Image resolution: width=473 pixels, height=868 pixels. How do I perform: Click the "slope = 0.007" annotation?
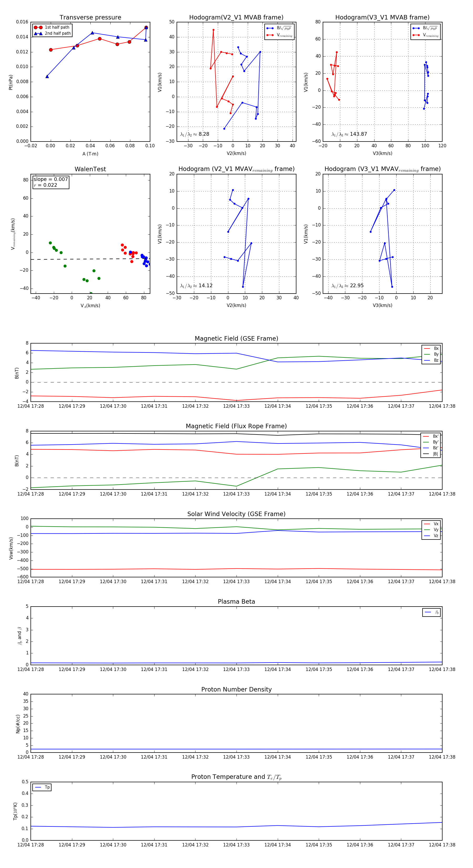[x=51, y=179]
